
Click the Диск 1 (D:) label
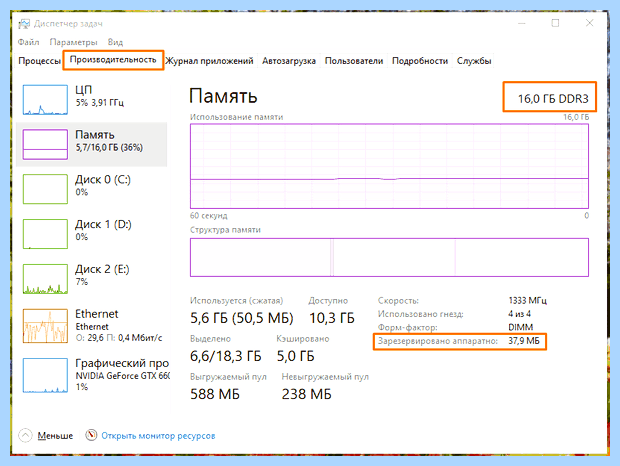point(103,225)
